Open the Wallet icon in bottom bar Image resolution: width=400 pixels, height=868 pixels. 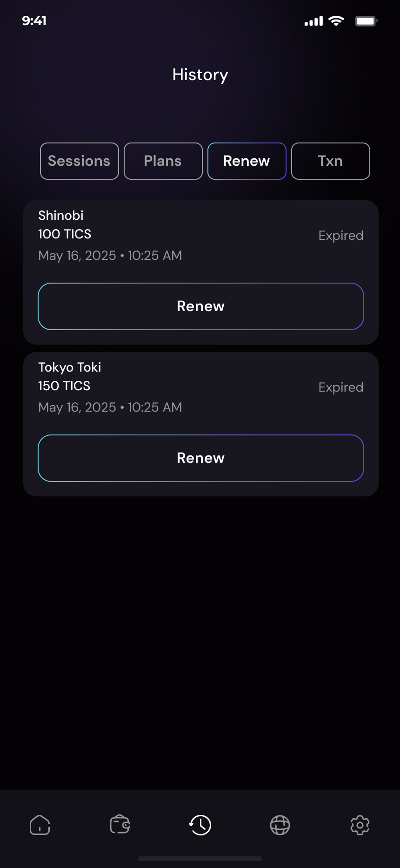(120, 825)
